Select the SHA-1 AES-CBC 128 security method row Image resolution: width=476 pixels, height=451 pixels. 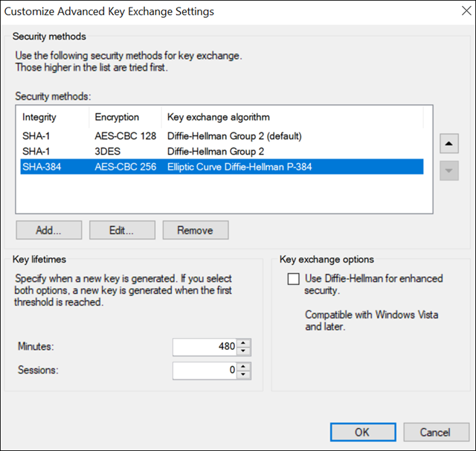pyautogui.click(x=222, y=136)
